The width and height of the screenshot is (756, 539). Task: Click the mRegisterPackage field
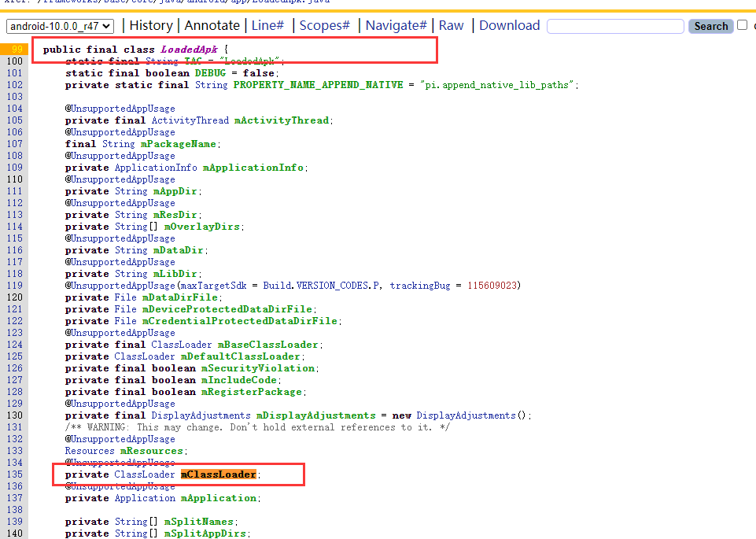(x=251, y=392)
